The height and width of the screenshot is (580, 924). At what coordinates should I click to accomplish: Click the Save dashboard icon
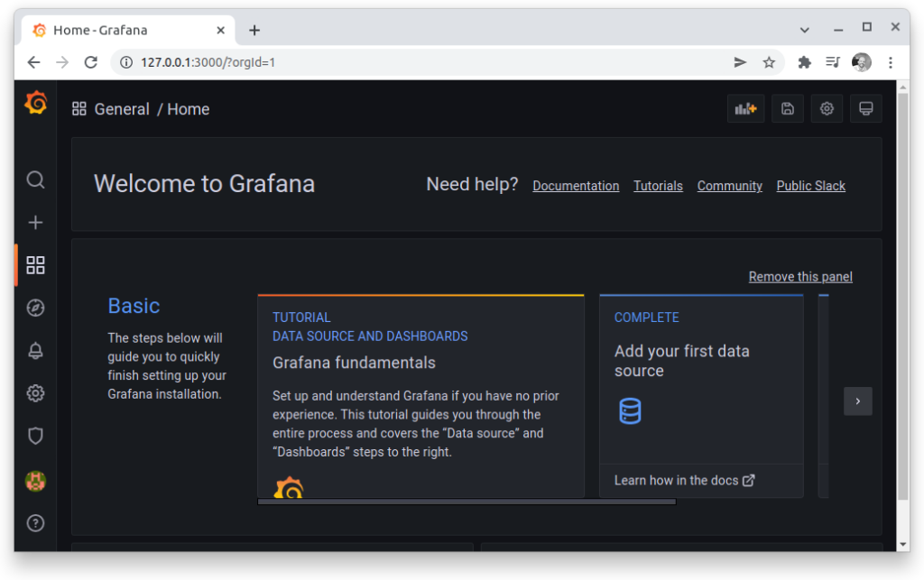point(787,109)
